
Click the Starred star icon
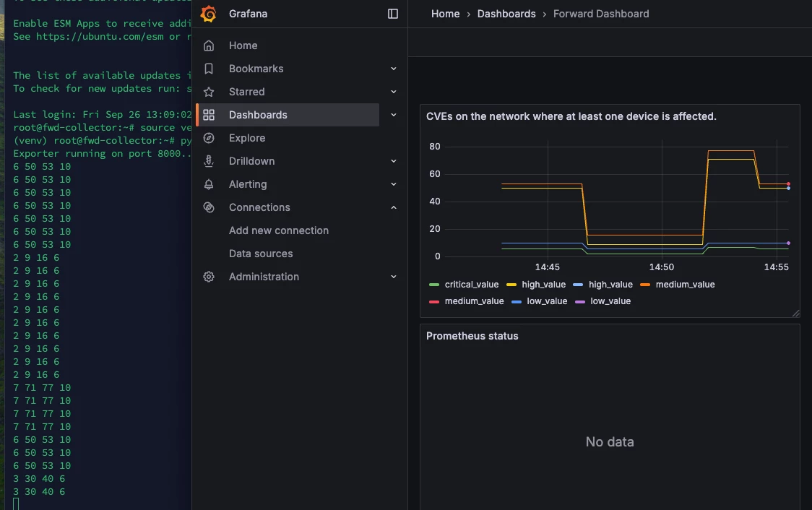click(x=209, y=92)
